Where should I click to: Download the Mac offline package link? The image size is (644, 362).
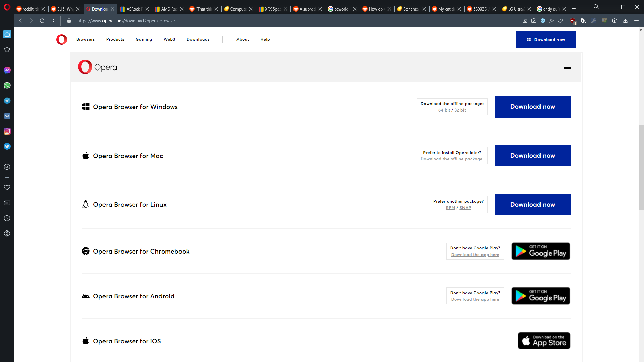[452, 159]
